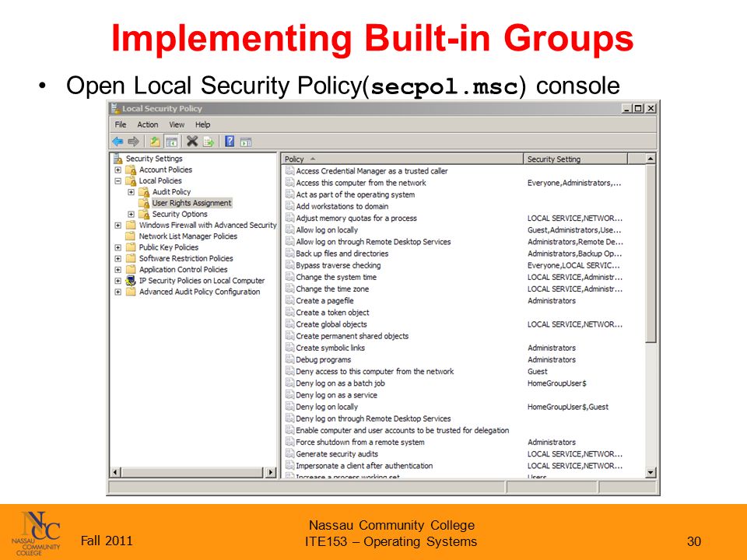The width and height of the screenshot is (747, 560).
Task: Select 'Create a token object' policy
Action: click(x=332, y=313)
